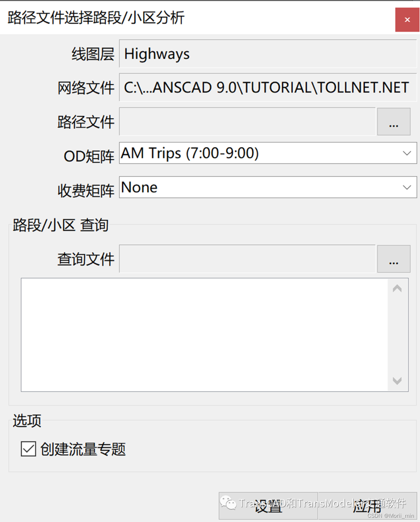Click the scroll-up arrow of the query list

pos(397,288)
